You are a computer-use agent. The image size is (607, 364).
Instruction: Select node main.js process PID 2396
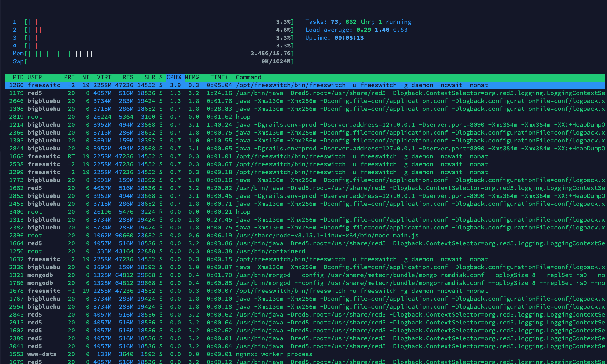pos(305,236)
